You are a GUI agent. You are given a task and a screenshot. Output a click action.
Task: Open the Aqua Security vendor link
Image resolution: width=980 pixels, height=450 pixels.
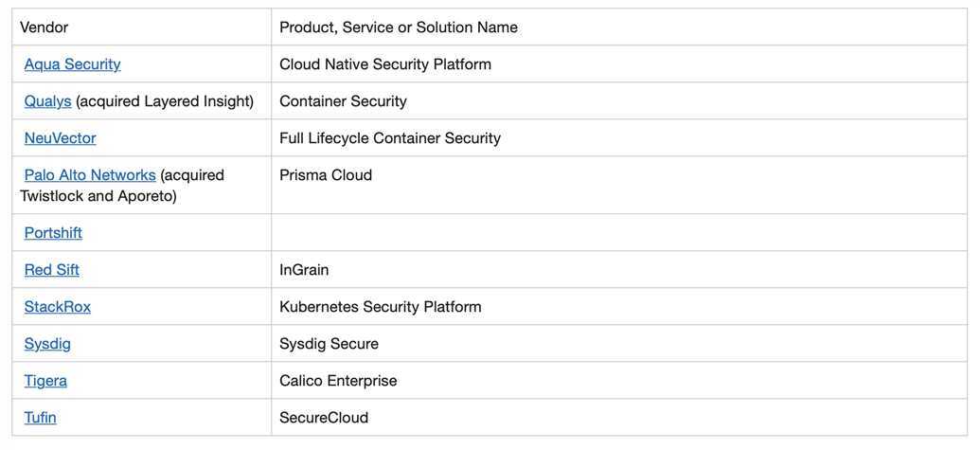pyautogui.click(x=73, y=63)
